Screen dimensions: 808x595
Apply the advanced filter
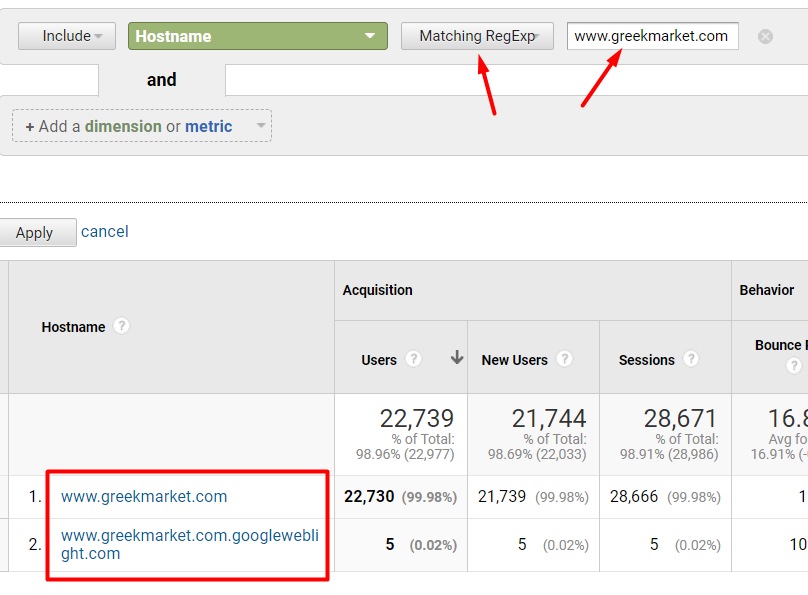click(36, 232)
